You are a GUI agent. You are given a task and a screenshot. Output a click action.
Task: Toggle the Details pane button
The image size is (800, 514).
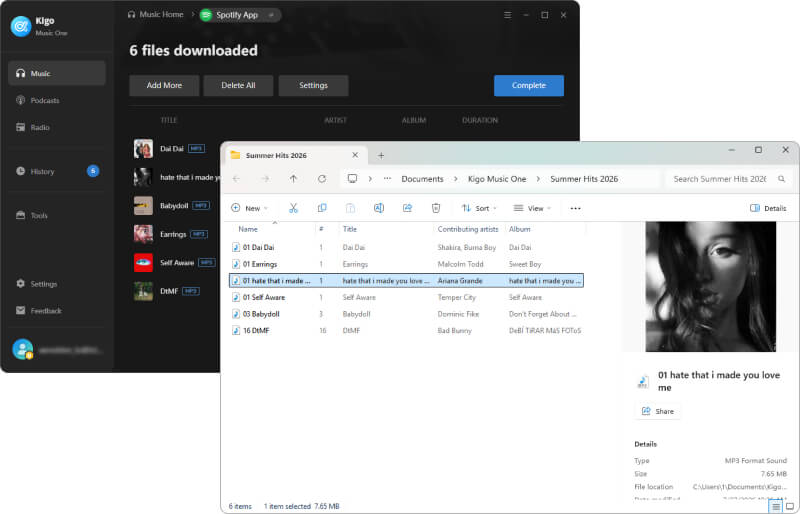click(768, 208)
